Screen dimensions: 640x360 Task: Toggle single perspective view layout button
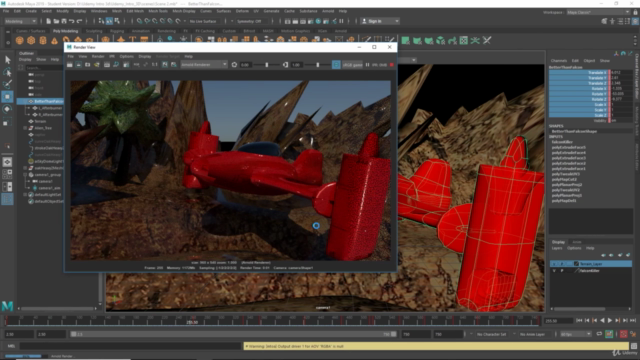coord(7,162)
